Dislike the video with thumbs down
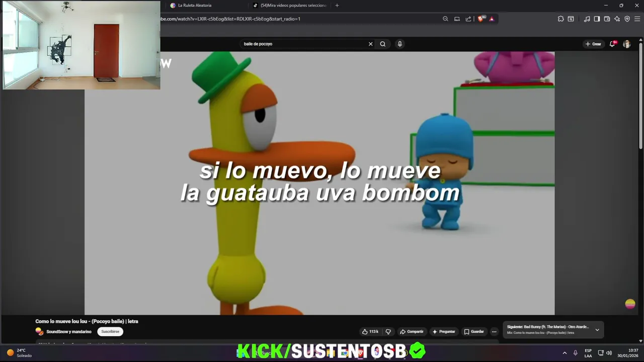Screen dimensions: 644x362 [x=388, y=331]
